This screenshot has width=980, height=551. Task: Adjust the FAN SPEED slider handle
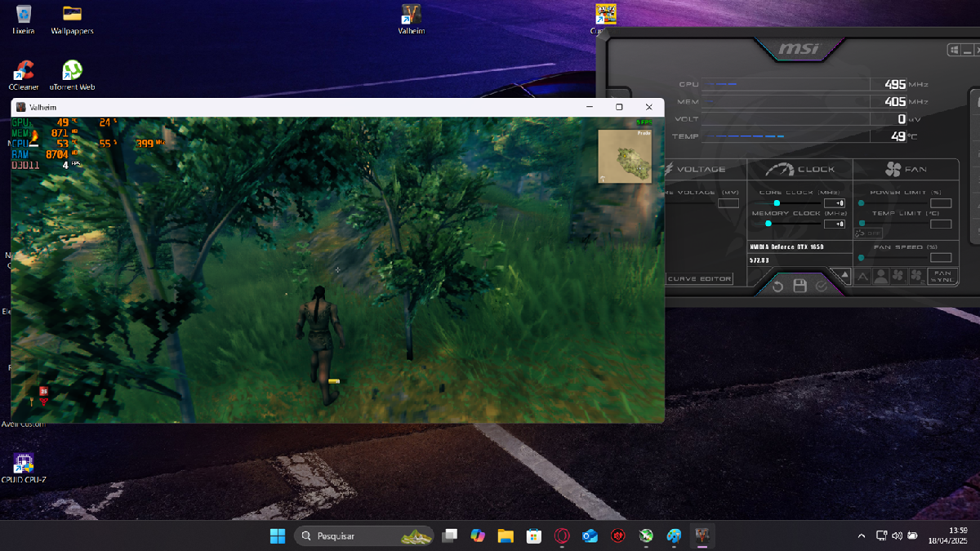point(862,257)
